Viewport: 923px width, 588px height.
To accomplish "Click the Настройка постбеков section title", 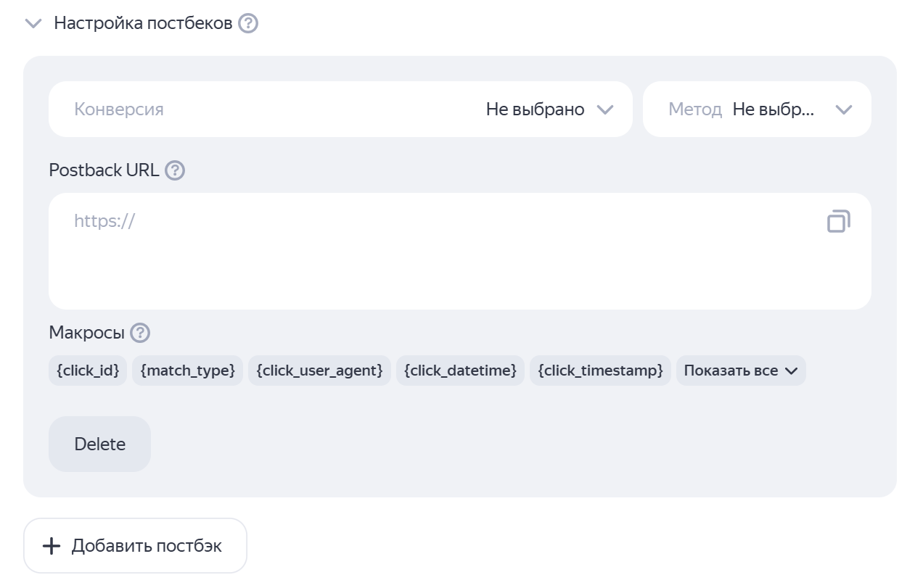I will 143,23.
